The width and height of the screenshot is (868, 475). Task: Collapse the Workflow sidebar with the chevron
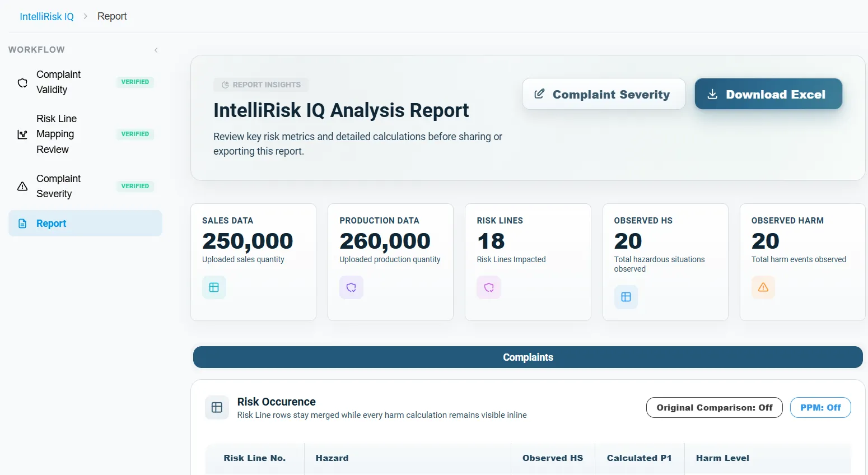coord(156,50)
